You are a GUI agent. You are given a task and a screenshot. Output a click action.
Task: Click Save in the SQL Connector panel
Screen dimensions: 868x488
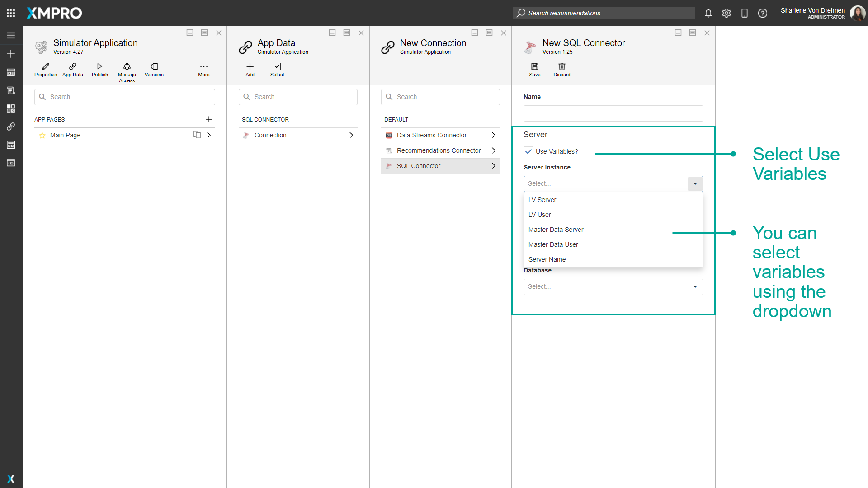(534, 66)
